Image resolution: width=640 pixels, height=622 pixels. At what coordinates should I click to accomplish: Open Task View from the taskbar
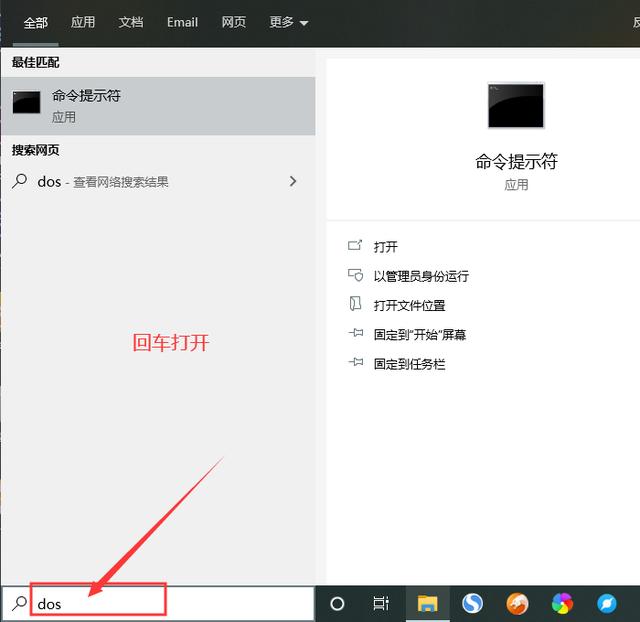381,604
